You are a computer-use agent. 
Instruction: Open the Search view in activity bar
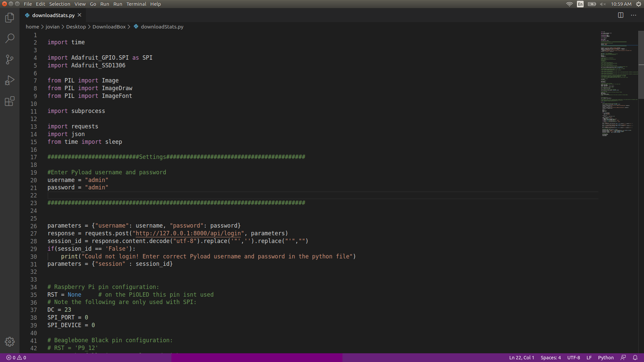coord(10,38)
